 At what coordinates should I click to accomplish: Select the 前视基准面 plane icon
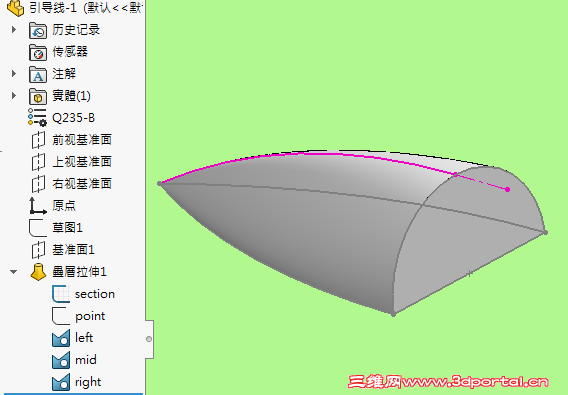[x=38, y=140]
